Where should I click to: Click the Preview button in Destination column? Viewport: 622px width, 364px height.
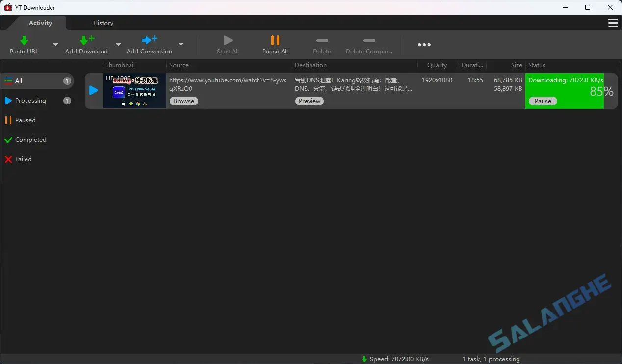pyautogui.click(x=309, y=101)
